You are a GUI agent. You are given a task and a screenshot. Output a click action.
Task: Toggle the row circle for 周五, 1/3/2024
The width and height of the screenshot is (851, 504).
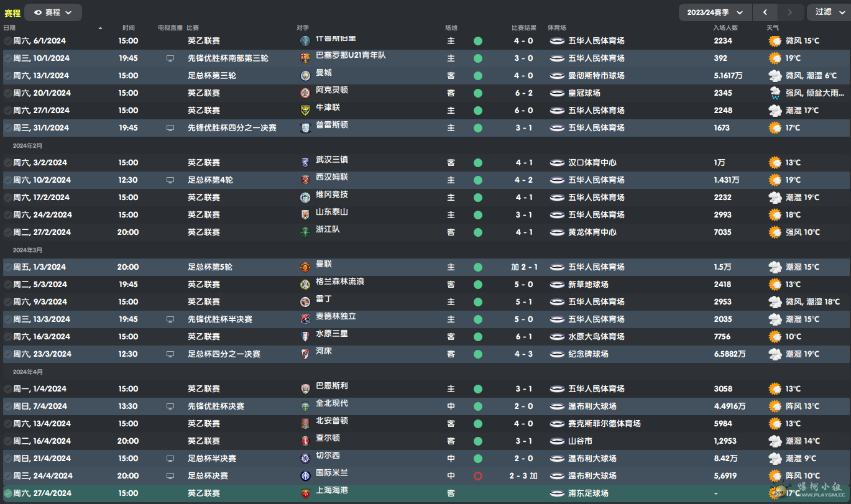(x=7, y=267)
